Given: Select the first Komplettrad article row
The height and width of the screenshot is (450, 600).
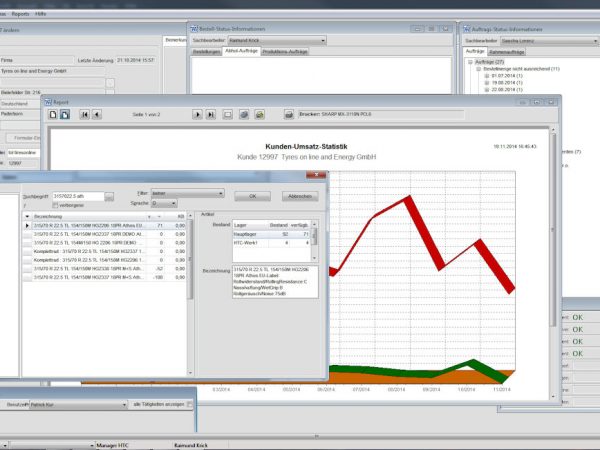Looking at the screenshot, I should (x=105, y=251).
